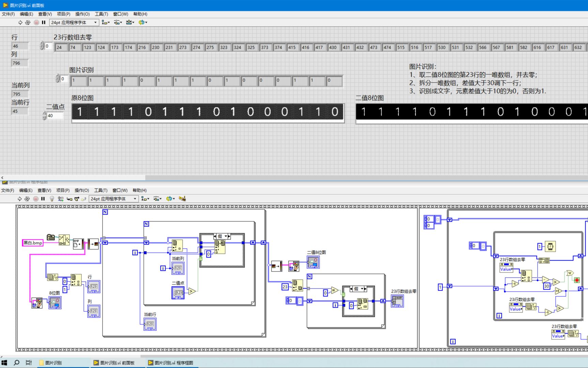
Task: Open 帮助(H) menu in block diagram window
Action: coord(140,190)
